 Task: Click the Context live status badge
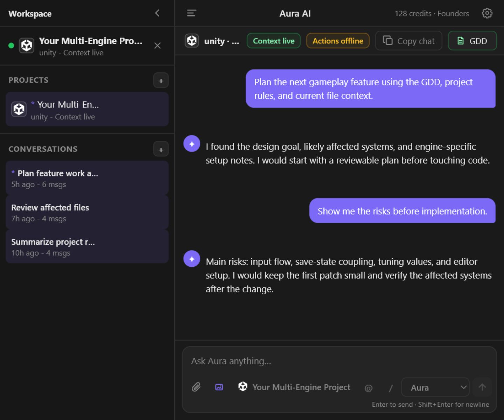(274, 41)
